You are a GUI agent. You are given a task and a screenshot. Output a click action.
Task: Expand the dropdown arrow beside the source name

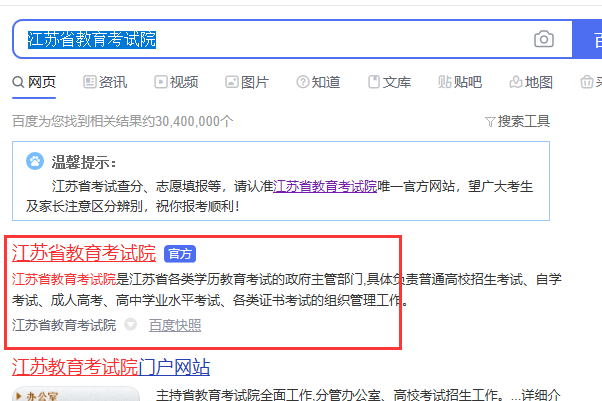tap(131, 325)
